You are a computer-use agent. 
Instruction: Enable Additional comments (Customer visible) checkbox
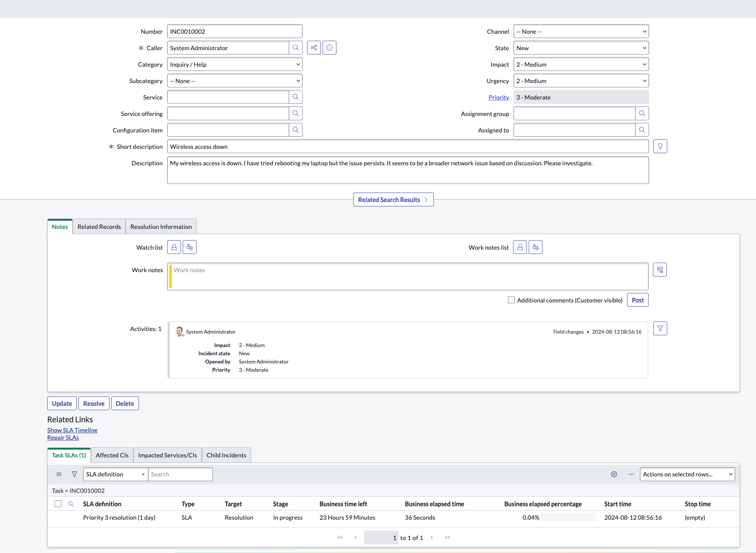[511, 300]
